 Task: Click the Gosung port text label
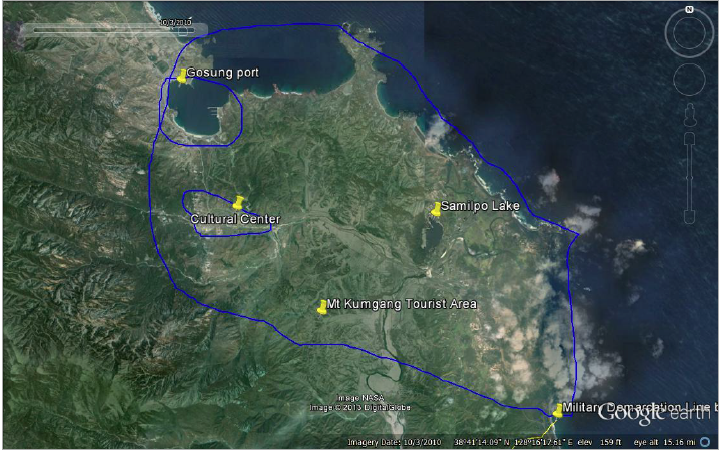click(x=222, y=73)
